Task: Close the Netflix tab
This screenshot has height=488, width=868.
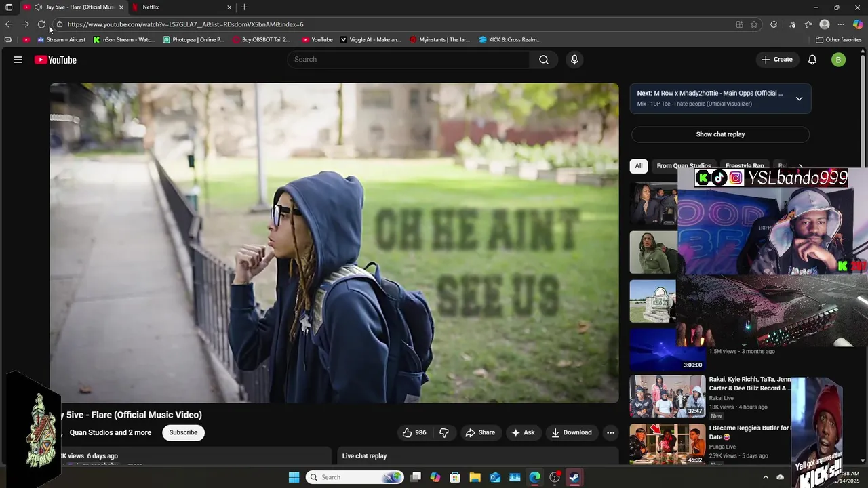Action: click(x=229, y=7)
